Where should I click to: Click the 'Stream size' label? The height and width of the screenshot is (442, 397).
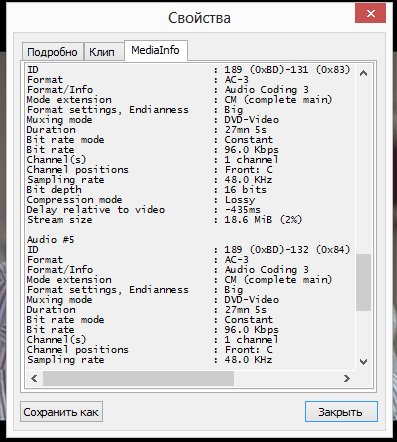point(60,220)
